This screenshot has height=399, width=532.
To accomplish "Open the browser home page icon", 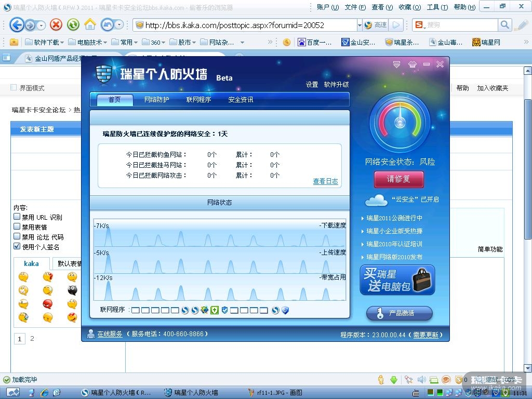I will click(x=90, y=24).
